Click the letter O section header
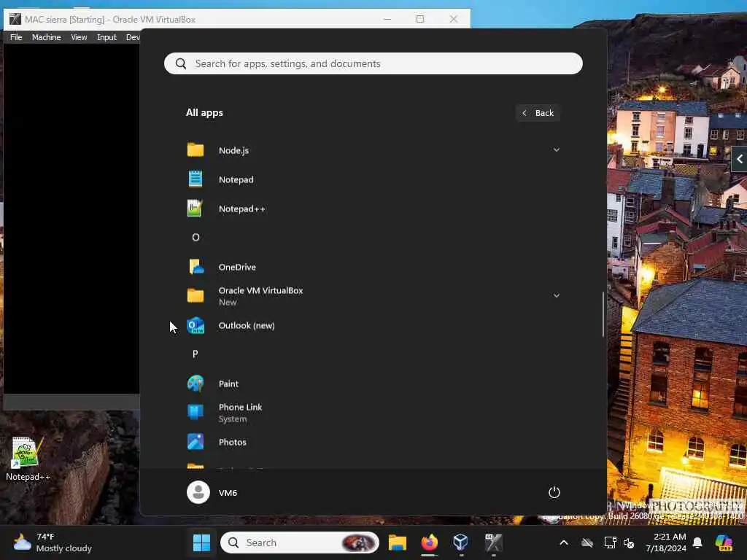Image resolution: width=747 pixels, height=560 pixels. click(196, 237)
